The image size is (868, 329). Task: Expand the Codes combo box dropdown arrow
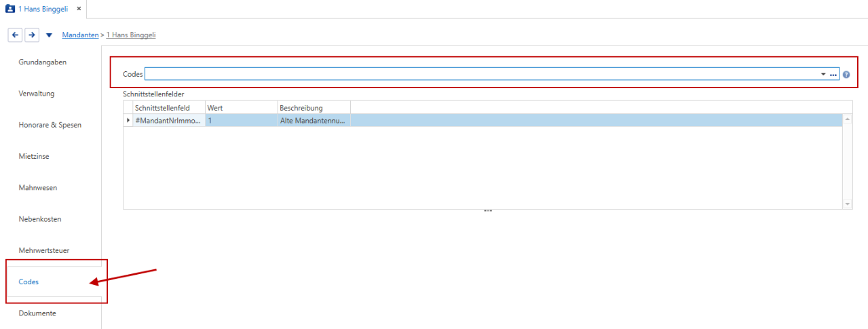[823, 74]
